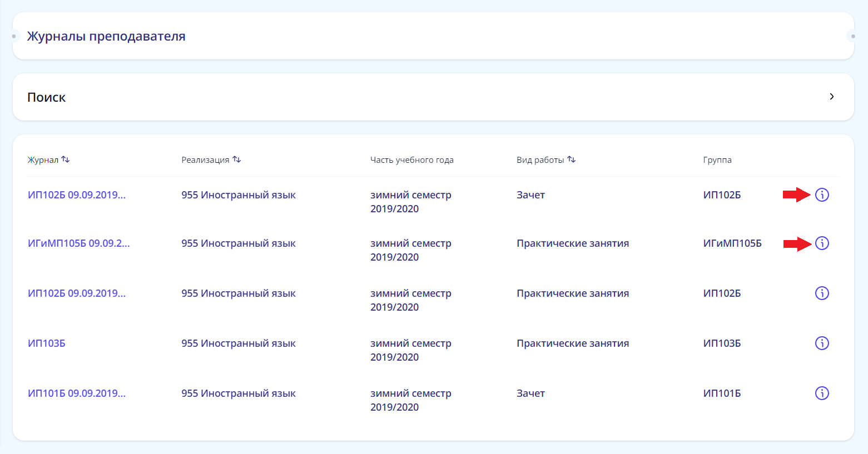Sort by Вид работы using the arrows icon
The image size is (868, 454).
[572, 159]
